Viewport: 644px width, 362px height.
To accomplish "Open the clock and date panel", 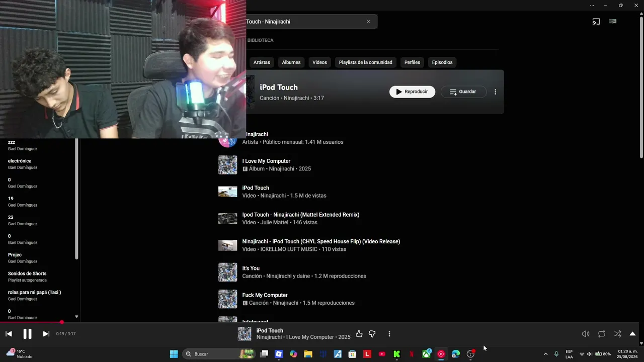I will [627, 354].
